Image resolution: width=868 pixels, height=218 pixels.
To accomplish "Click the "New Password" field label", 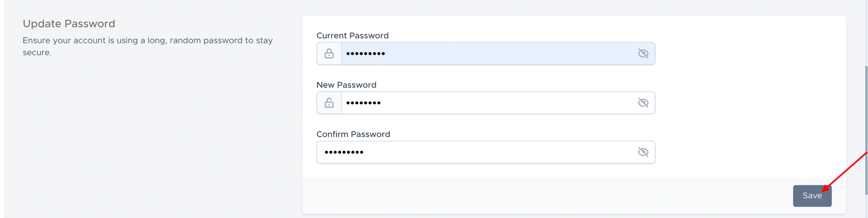I will tap(346, 85).
